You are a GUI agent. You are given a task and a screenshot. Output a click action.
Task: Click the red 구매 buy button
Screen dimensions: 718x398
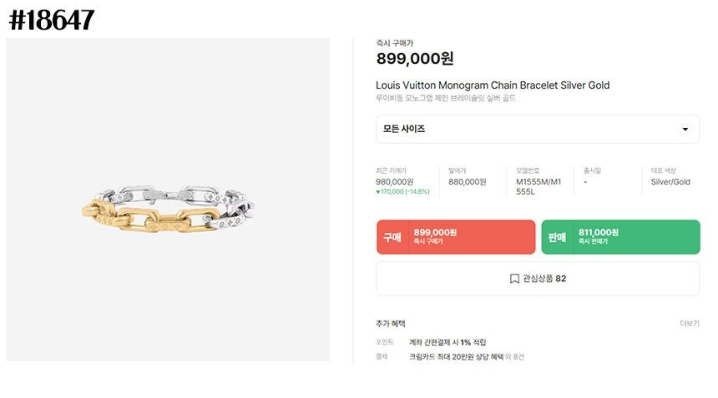tap(456, 237)
